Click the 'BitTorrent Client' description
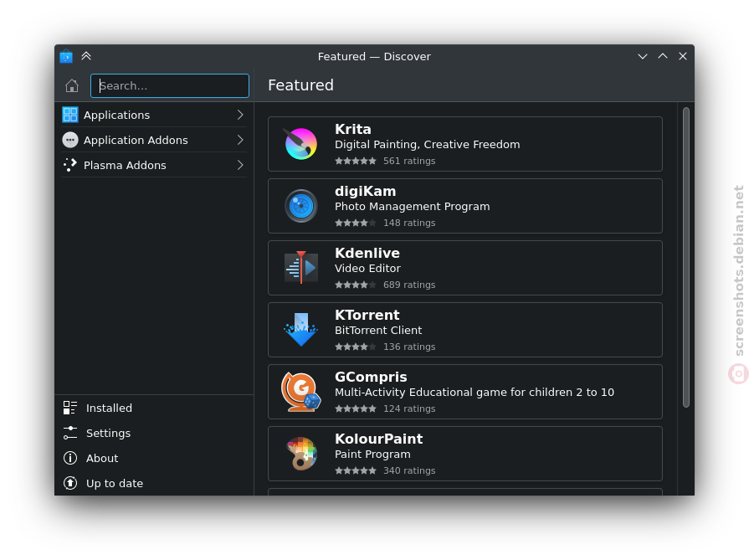Screen dimensions: 749x560 point(378,330)
